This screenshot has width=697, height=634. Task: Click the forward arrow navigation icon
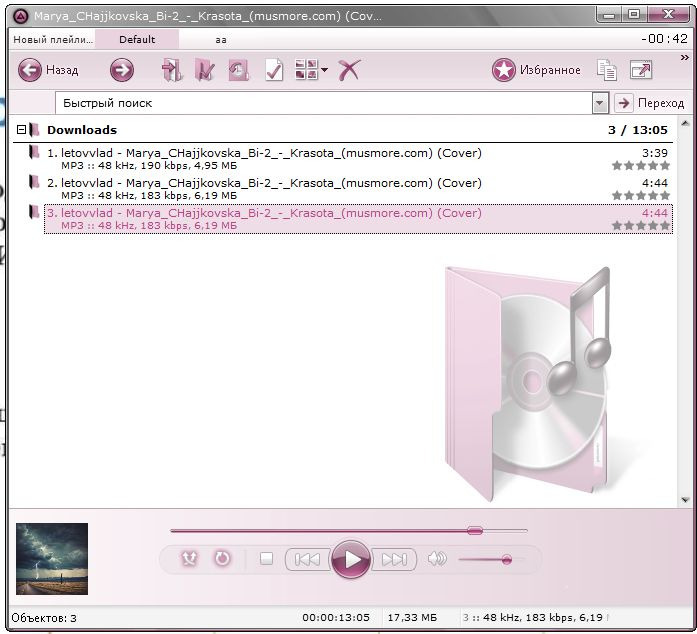(x=121, y=70)
